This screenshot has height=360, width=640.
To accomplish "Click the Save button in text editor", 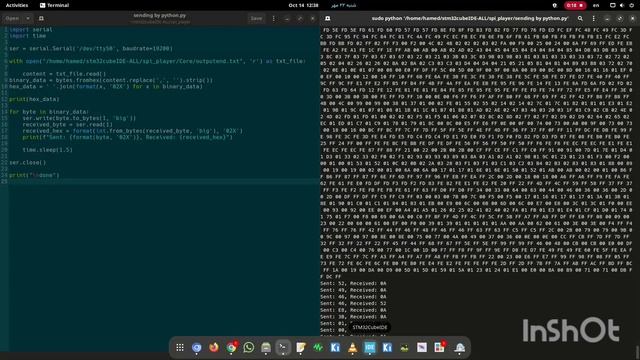I will [256, 18].
